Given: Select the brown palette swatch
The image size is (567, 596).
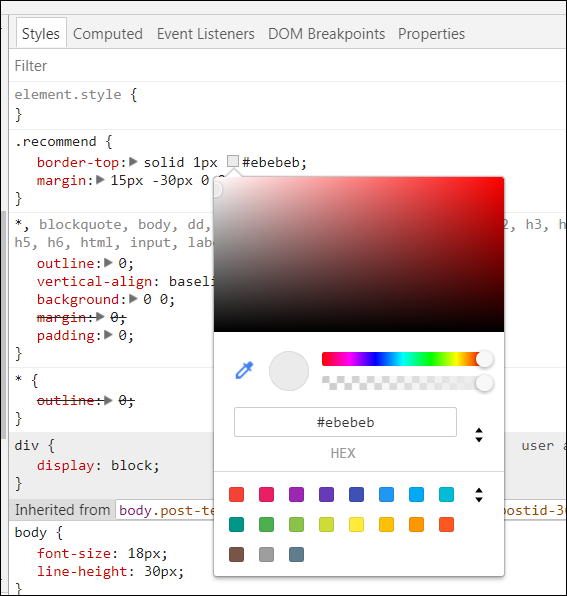Looking at the screenshot, I should coord(236,555).
